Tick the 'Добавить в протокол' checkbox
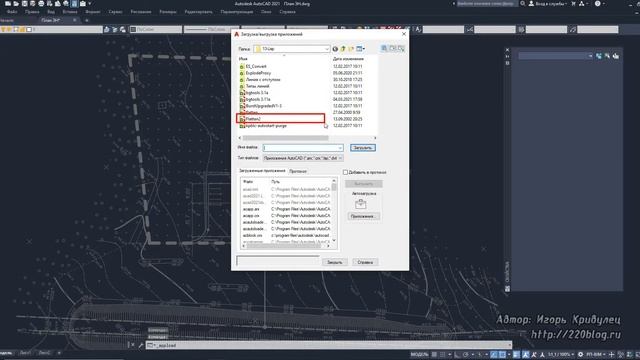The height and width of the screenshot is (360, 640). pyautogui.click(x=345, y=172)
